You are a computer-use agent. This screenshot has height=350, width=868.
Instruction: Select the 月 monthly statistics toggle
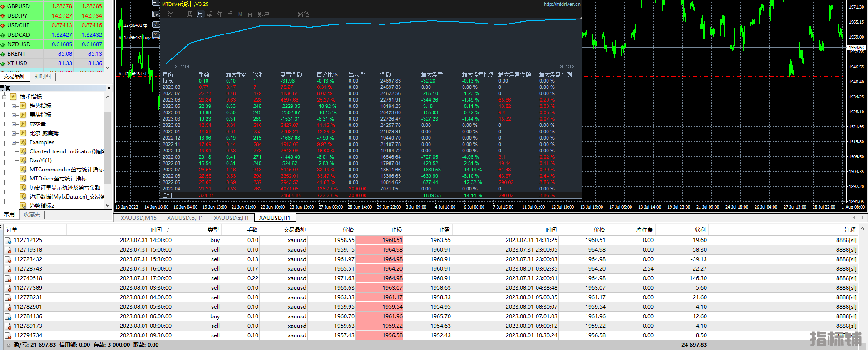[x=200, y=14]
